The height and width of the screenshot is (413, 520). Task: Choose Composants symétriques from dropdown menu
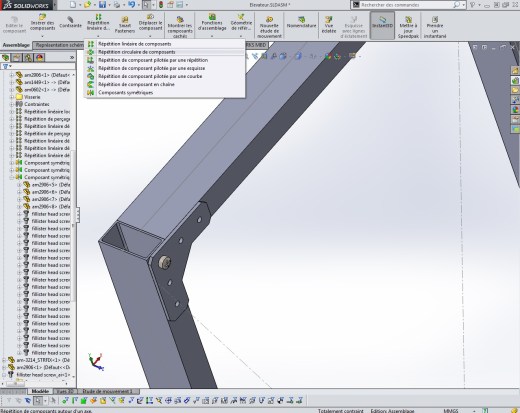126,93
